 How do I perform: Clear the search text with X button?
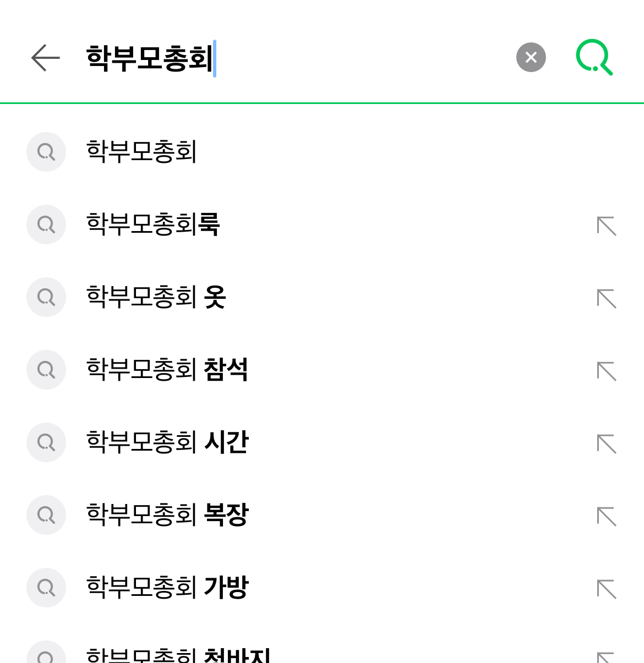pos(531,57)
